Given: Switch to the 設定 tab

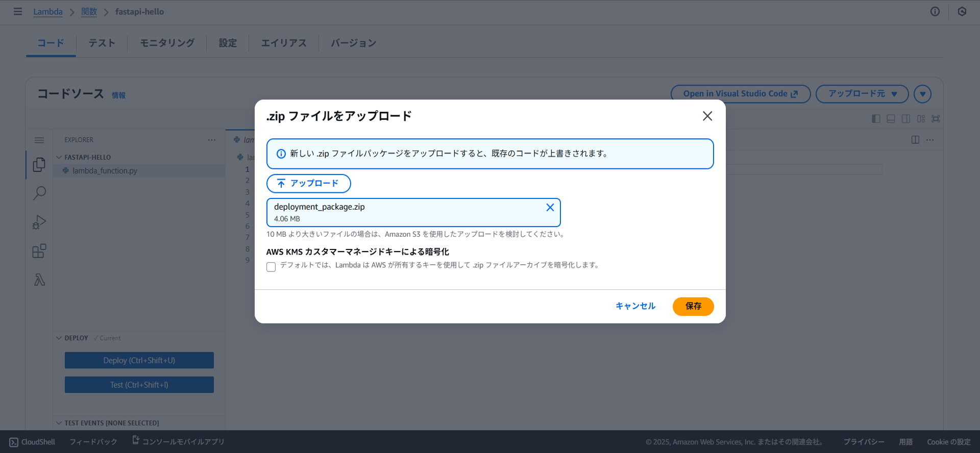Looking at the screenshot, I should (228, 43).
